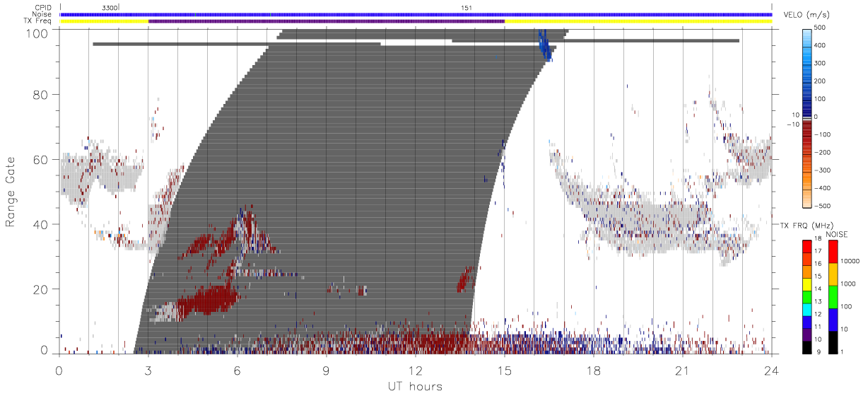Click the 100 tick on Range Gate axis
This screenshot has height=401, width=868.
point(37,33)
